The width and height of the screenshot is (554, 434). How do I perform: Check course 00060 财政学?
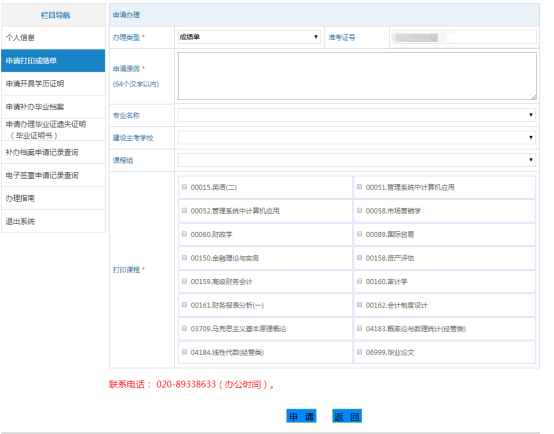(x=184, y=234)
